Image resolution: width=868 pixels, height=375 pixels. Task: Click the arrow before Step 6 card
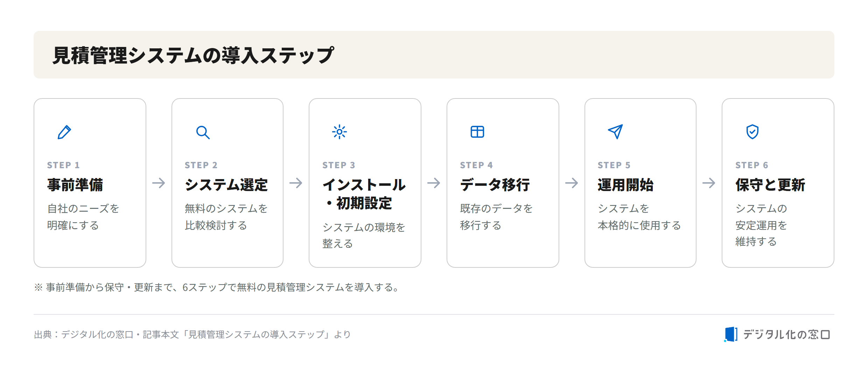(x=709, y=183)
